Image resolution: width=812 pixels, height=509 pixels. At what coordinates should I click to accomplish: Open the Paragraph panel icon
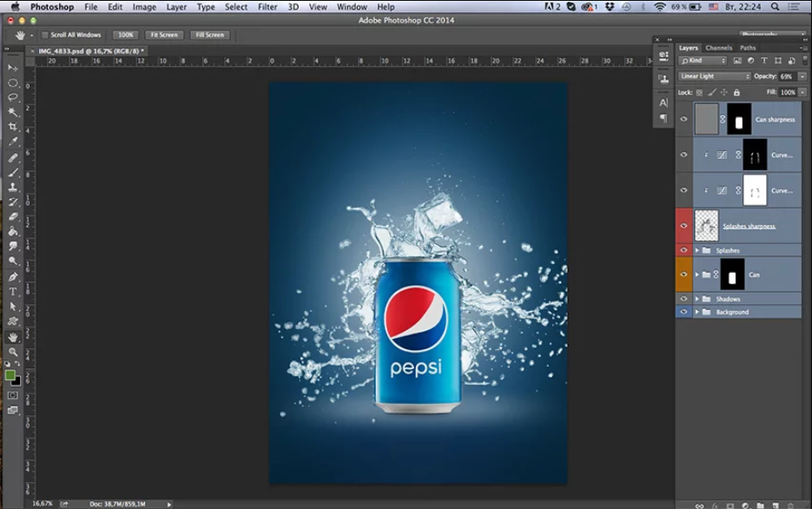(663, 118)
